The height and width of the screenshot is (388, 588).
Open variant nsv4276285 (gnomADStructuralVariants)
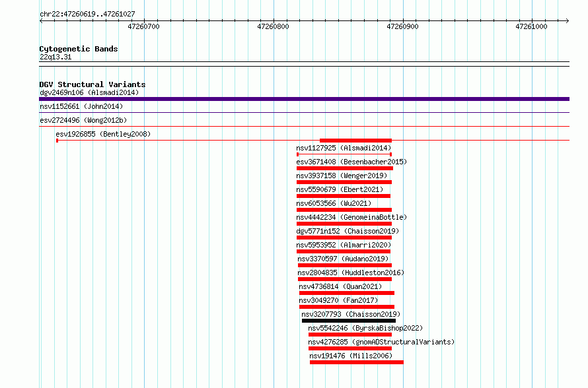pos(381,342)
